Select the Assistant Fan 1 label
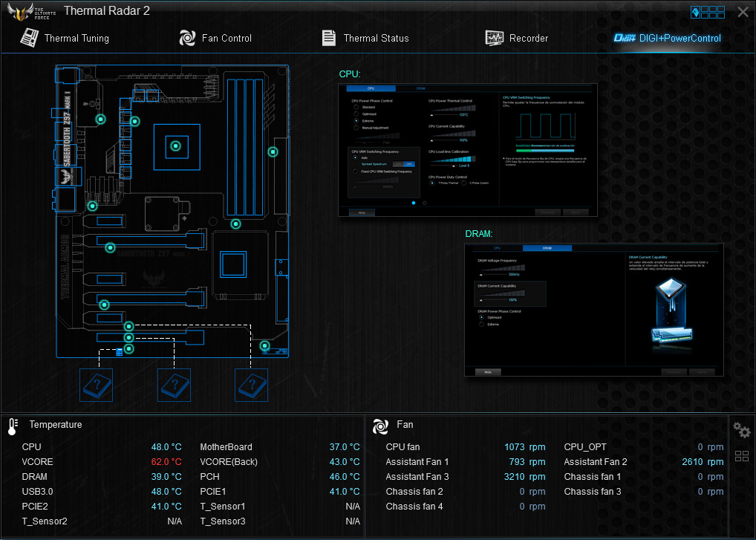756x540 pixels. 417,462
